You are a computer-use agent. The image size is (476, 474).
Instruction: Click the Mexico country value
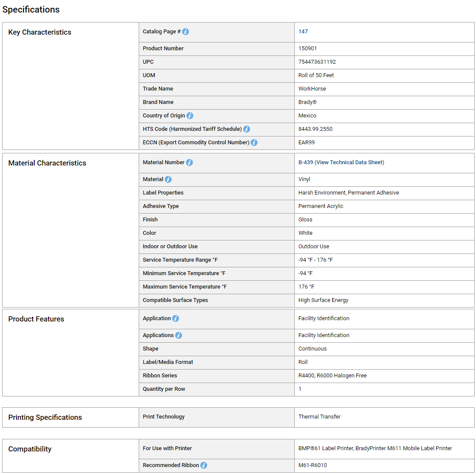coord(307,116)
